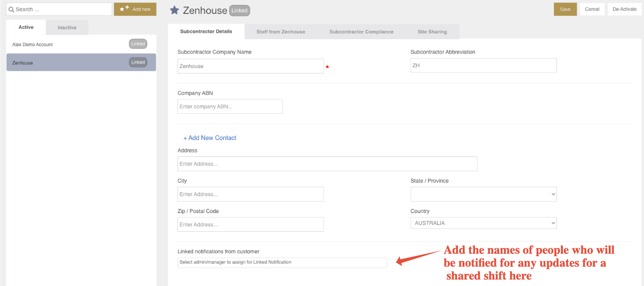Click the Linked badge on Zenhouse list row
This screenshot has width=644, height=286.
tap(138, 62)
